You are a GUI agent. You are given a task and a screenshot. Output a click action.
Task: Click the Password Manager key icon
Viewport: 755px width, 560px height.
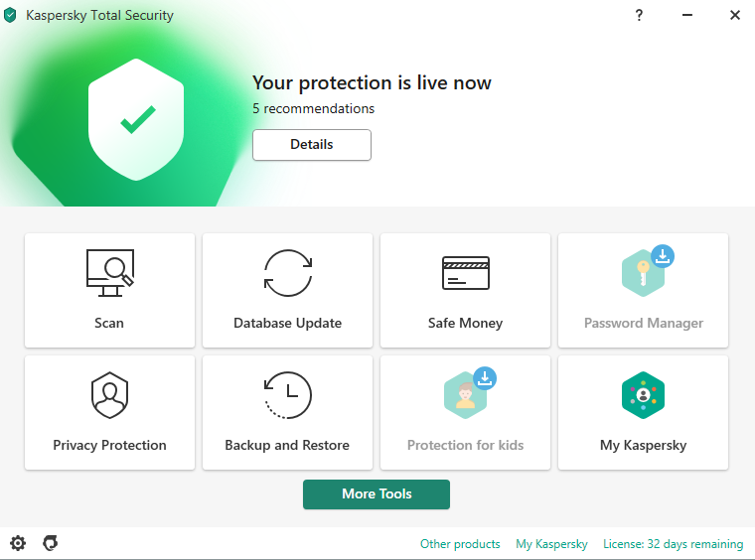point(643,273)
